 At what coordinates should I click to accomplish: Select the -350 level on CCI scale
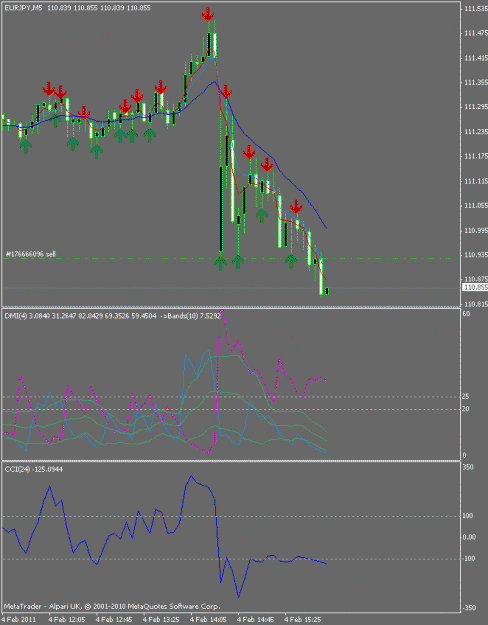tap(468, 608)
